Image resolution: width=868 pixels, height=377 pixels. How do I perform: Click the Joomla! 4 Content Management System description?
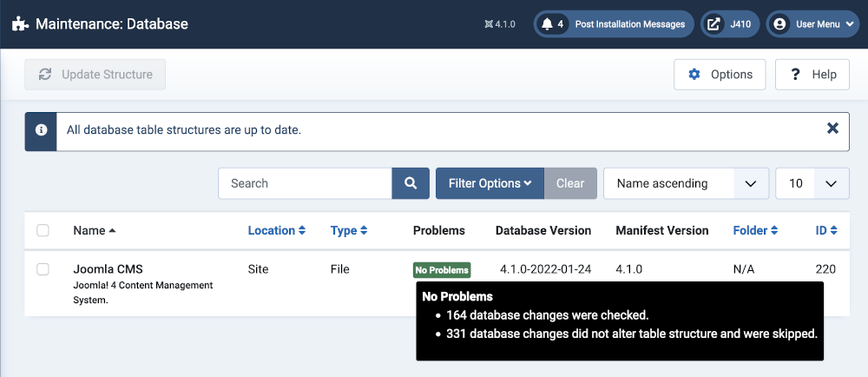coord(143,293)
